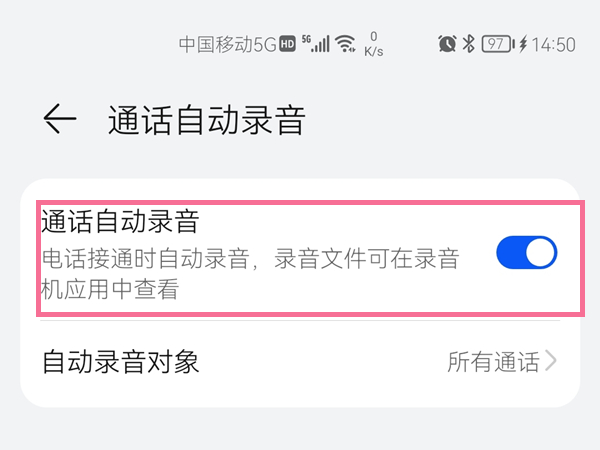Tap the 通话自动录音 page title
Viewport: 600px width, 450px height.
tap(206, 120)
